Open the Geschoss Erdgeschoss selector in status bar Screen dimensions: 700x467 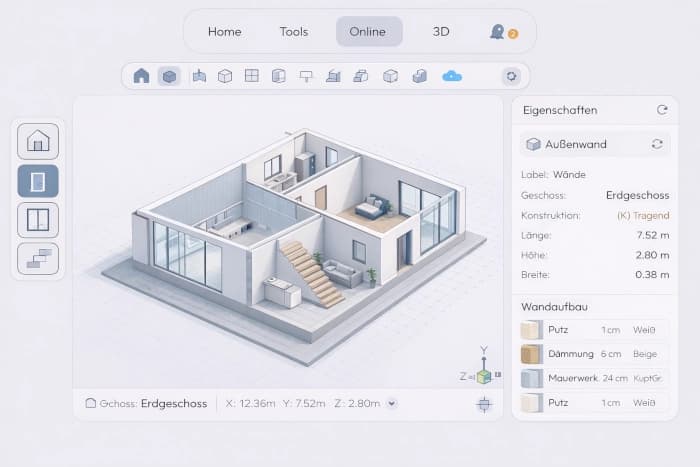pyautogui.click(x=146, y=403)
